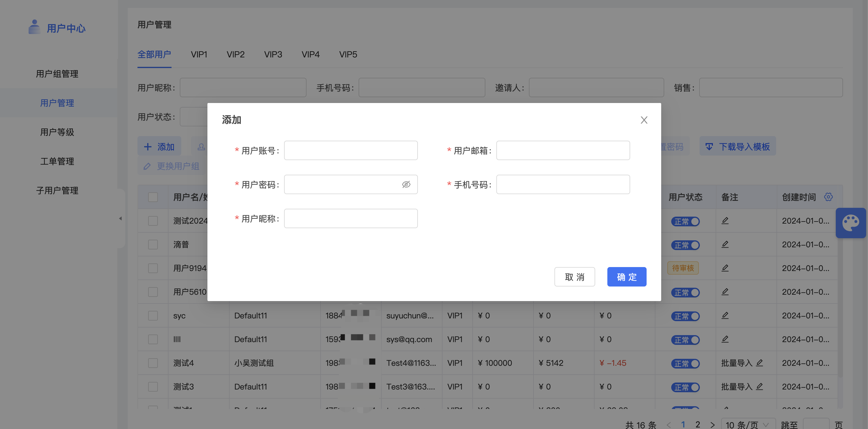Switch to the VIP5 tab
This screenshot has height=429, width=868.
(x=348, y=54)
